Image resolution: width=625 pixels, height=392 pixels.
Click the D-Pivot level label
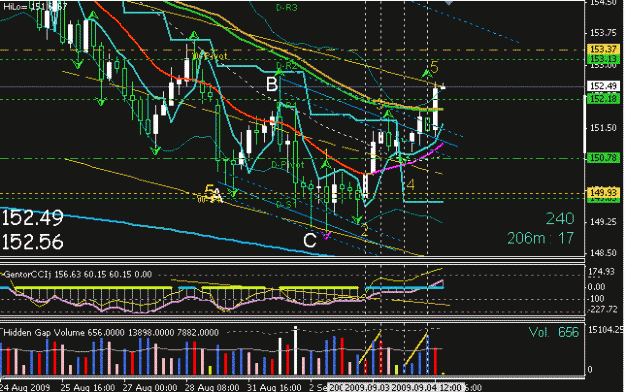(287, 164)
